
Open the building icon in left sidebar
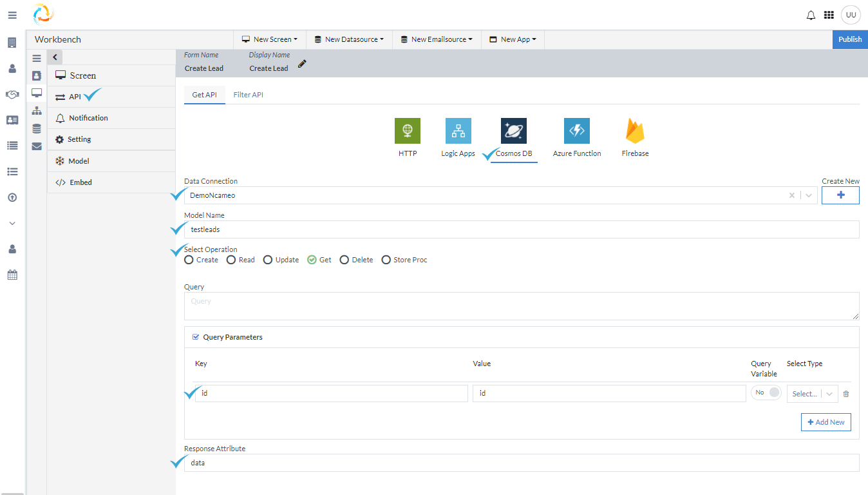point(12,43)
